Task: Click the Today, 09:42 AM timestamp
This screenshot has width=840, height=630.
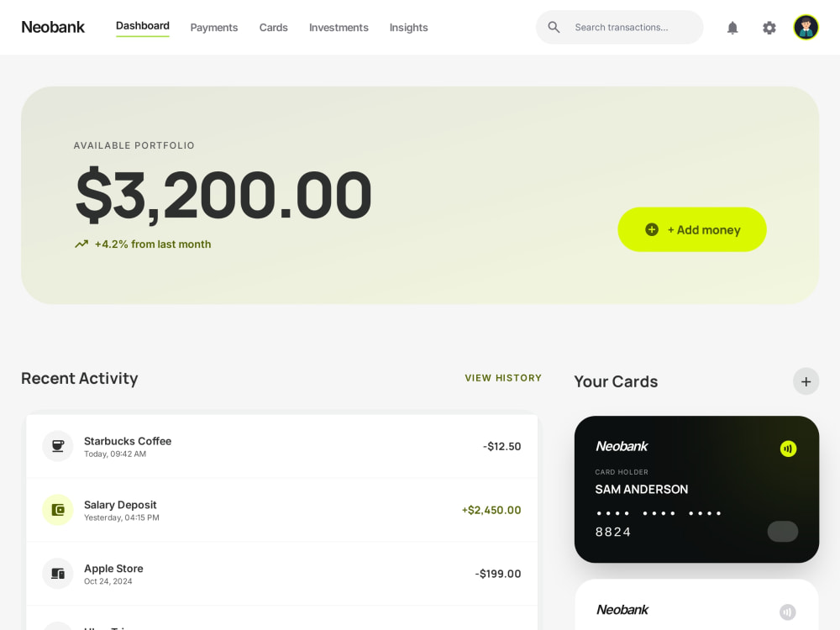Action: [115, 454]
